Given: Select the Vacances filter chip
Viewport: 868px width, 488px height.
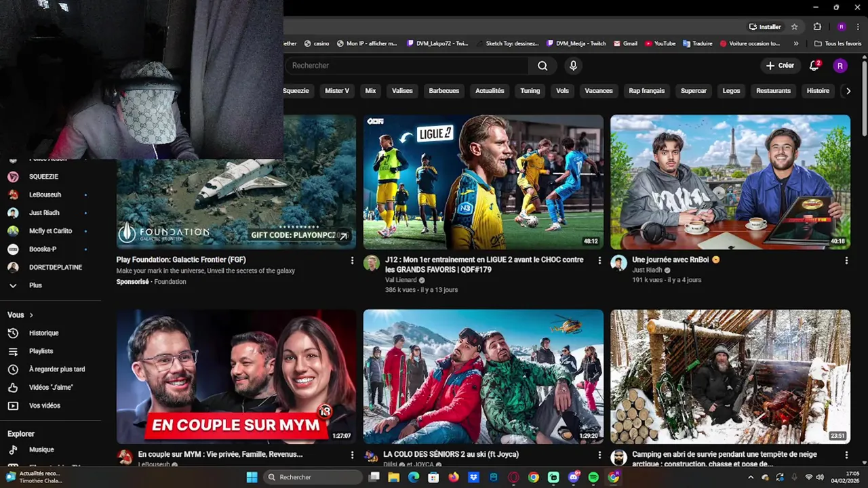Looking at the screenshot, I should tap(599, 91).
